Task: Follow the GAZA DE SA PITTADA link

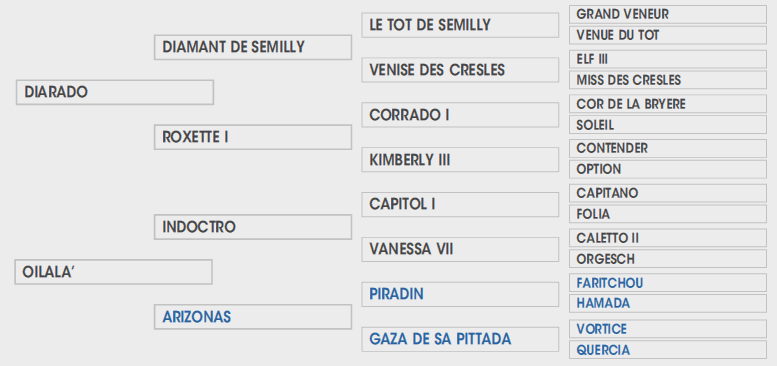Action: pos(440,339)
